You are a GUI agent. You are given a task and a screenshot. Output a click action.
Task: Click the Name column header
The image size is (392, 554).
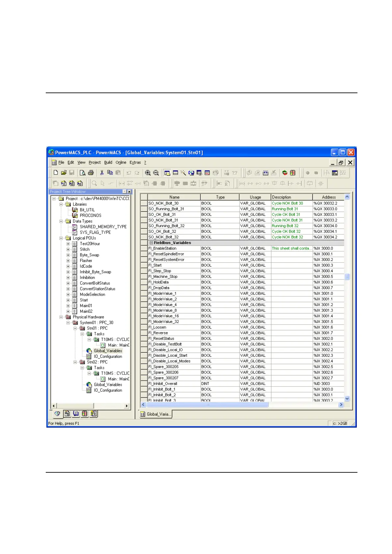pos(174,197)
